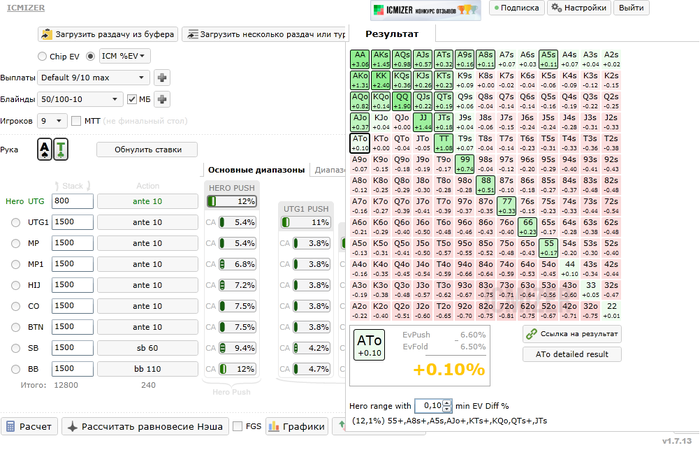Toggle the FGS checkbox

[238, 426]
